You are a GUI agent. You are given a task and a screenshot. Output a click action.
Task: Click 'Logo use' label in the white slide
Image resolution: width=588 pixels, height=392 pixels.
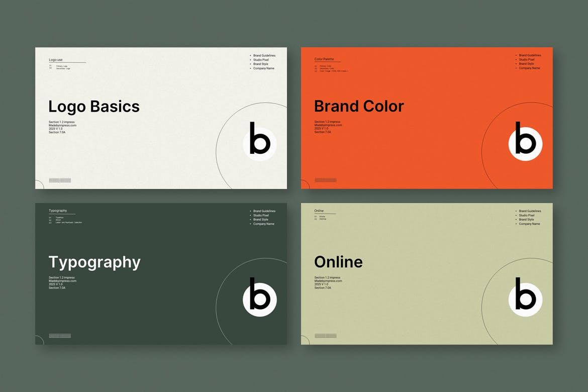[56, 60]
